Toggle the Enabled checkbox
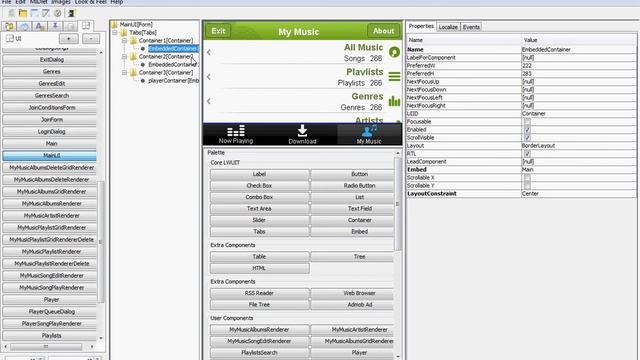The width and height of the screenshot is (640, 360). [527, 130]
